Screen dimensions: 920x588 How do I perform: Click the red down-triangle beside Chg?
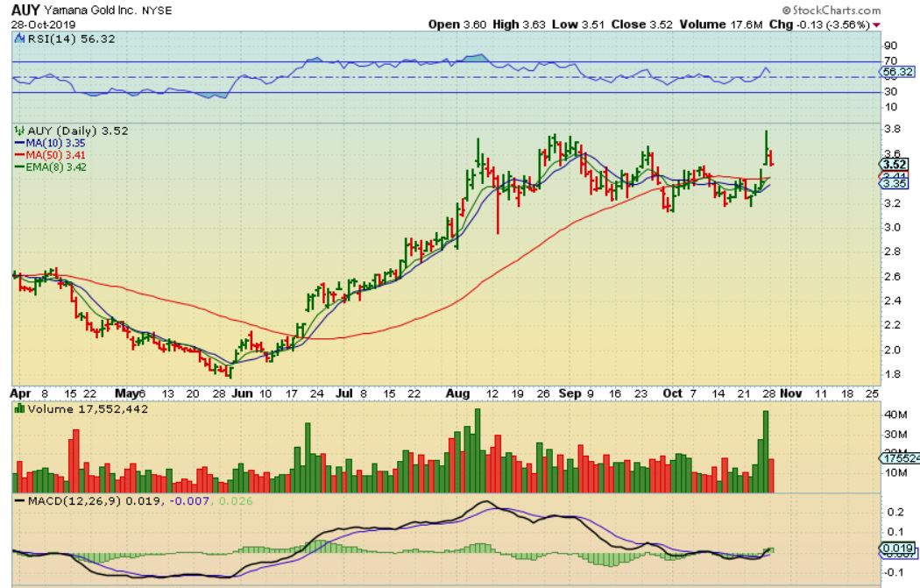coord(876,25)
